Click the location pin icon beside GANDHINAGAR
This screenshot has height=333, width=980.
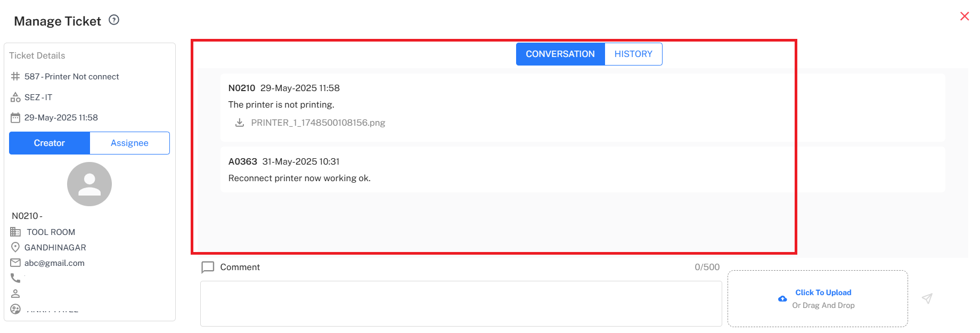(15, 247)
